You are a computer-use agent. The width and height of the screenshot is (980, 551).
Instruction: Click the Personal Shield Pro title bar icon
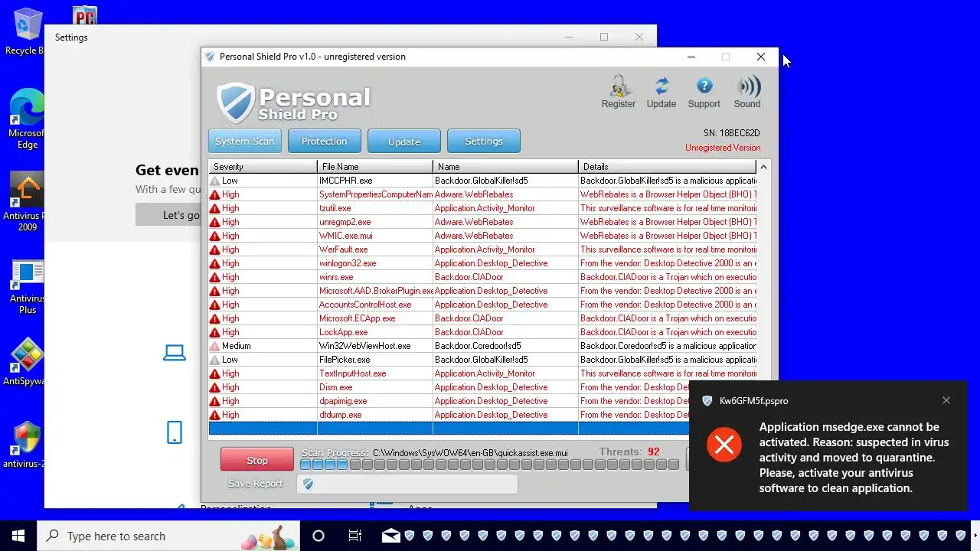click(210, 57)
